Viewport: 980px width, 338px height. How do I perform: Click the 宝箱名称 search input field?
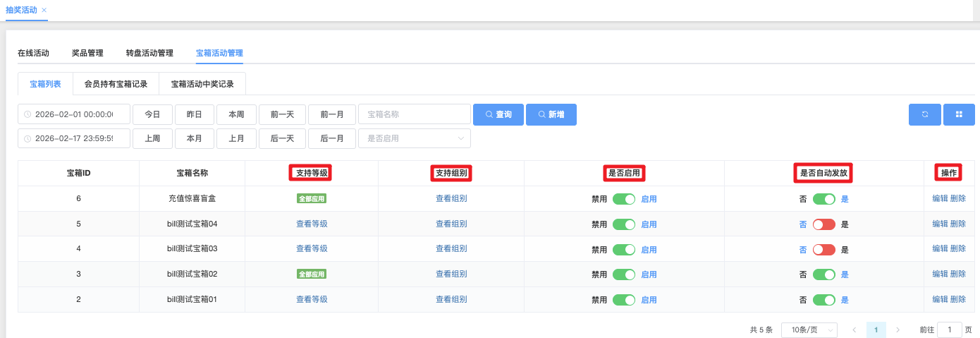pyautogui.click(x=415, y=114)
